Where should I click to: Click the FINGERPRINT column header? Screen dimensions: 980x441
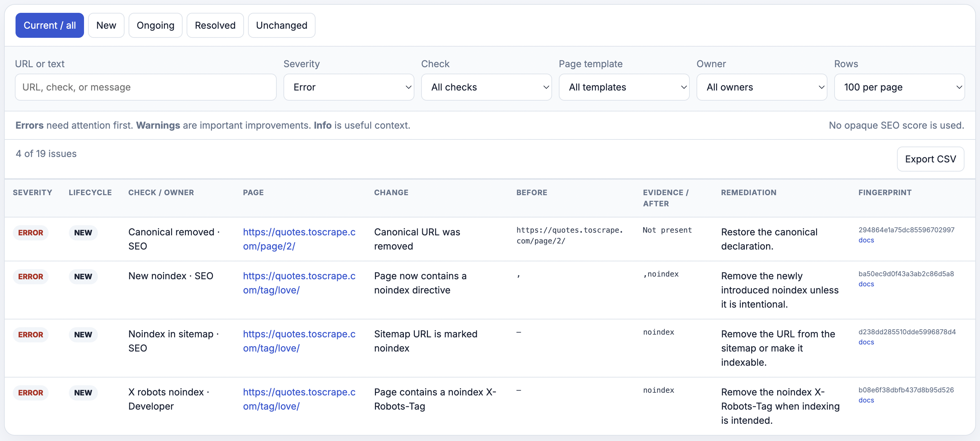[885, 193]
